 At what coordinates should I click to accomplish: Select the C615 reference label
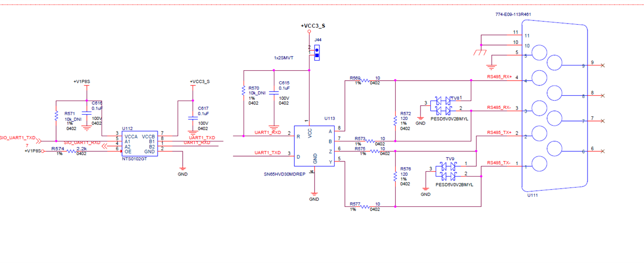(284, 83)
